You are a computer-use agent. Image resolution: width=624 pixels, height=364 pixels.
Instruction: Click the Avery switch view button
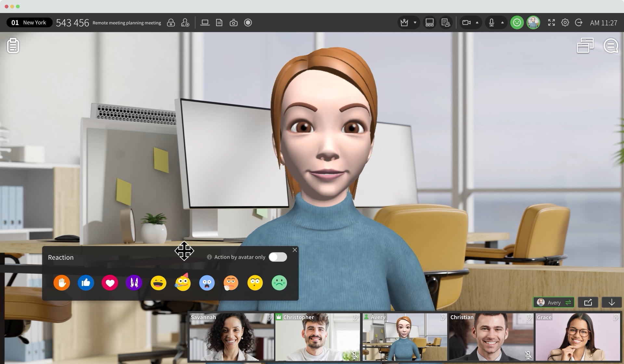554,302
